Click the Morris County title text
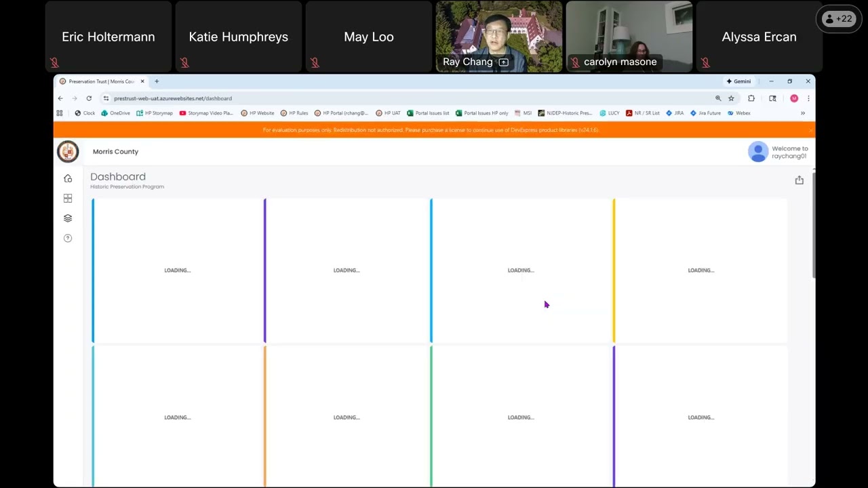 tap(115, 152)
